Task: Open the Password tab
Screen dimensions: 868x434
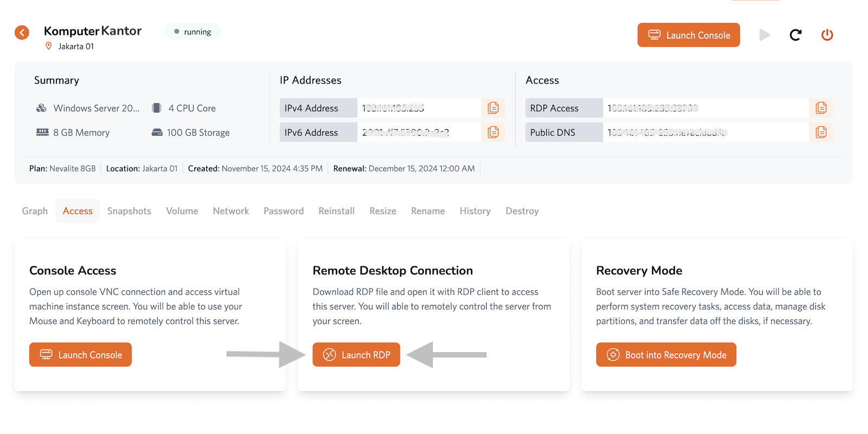Action: (283, 211)
